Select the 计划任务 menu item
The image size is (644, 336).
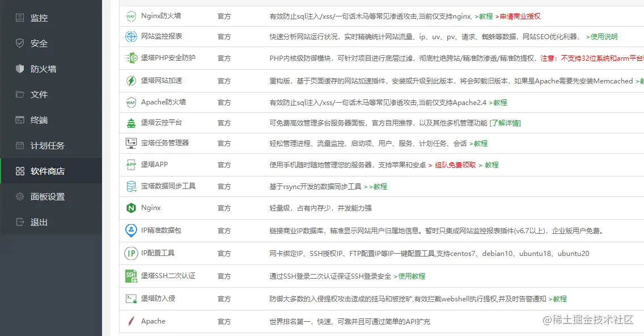click(x=51, y=145)
